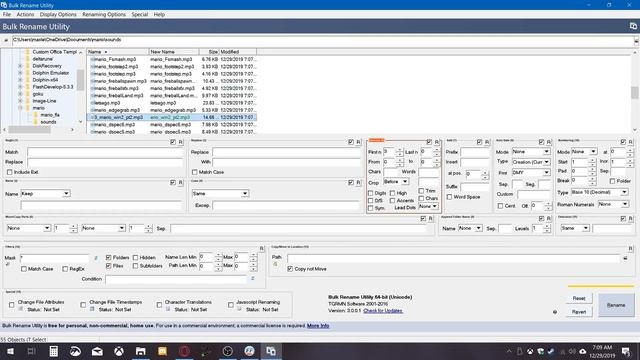Enable the RegEx filter checkbox
This screenshot has width=640, height=360.
[x=65, y=269]
